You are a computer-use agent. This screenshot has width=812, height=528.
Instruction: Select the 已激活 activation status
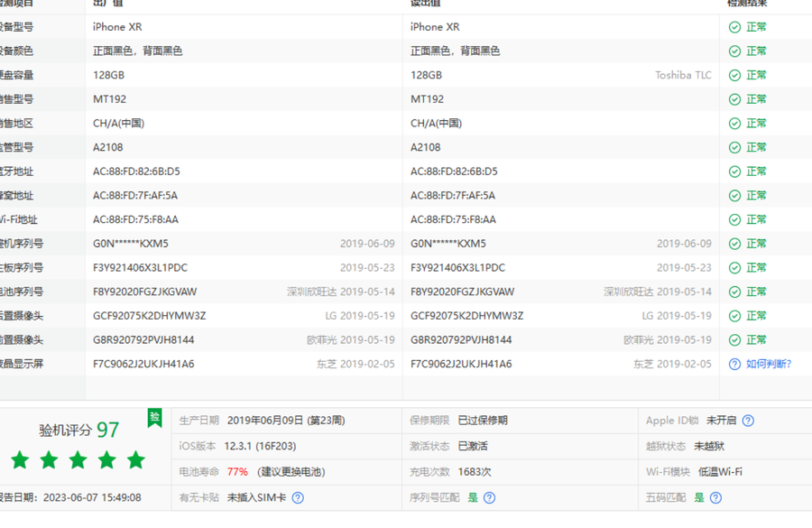click(x=473, y=446)
